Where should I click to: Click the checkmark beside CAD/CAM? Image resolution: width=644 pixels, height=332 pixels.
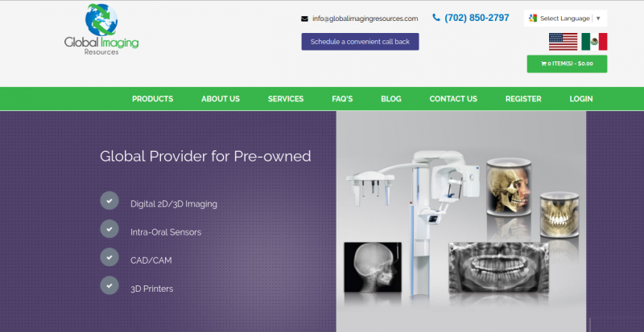tap(109, 257)
